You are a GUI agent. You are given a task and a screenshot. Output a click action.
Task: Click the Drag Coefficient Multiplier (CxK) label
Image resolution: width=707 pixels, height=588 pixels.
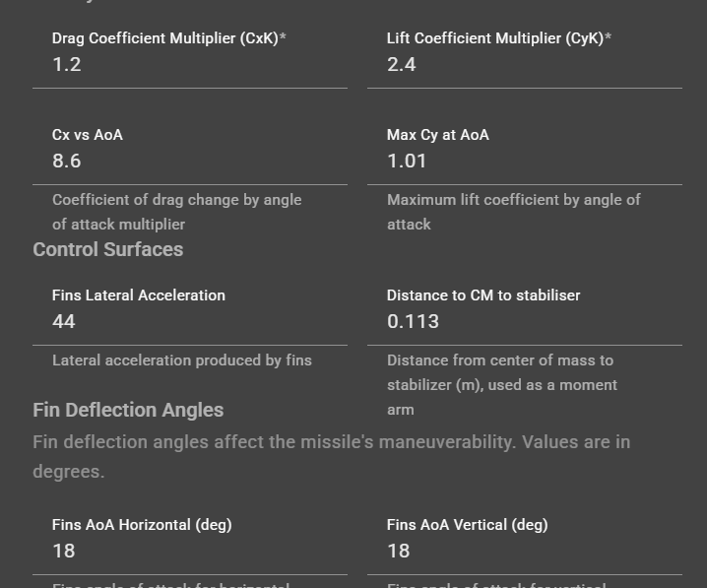(168, 38)
